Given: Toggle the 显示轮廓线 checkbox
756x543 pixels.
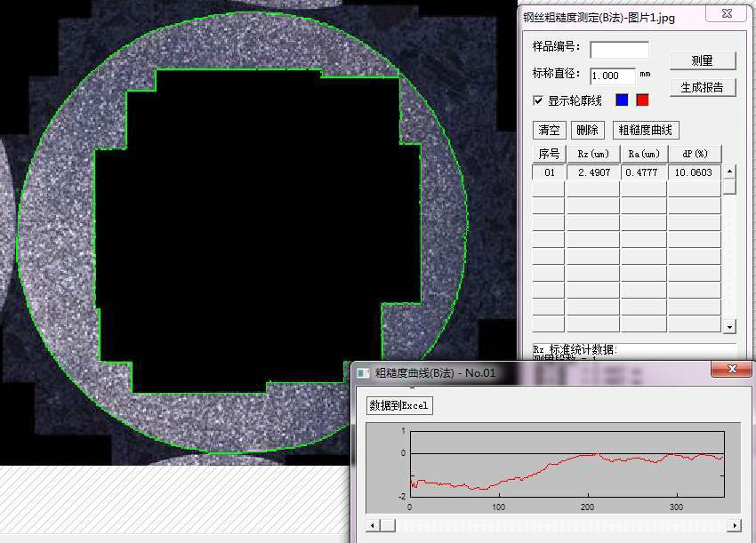Looking at the screenshot, I should [x=538, y=100].
